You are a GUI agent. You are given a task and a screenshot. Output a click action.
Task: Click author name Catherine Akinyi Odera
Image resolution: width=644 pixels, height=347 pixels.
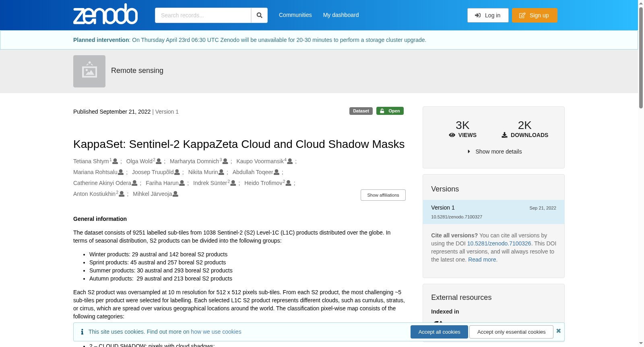(x=102, y=183)
